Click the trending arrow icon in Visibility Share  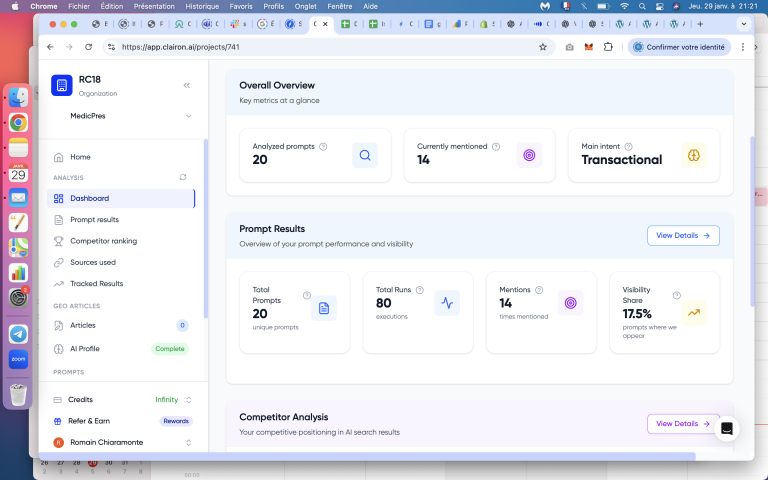click(x=693, y=313)
